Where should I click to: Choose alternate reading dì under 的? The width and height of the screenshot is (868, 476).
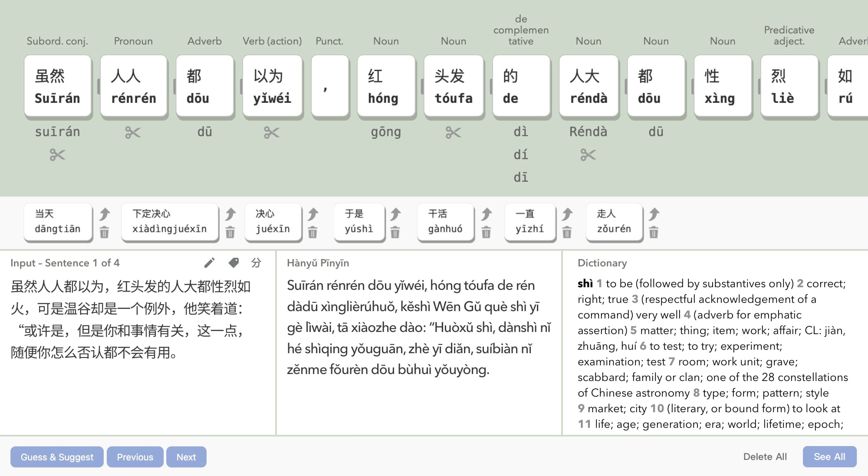point(521,132)
